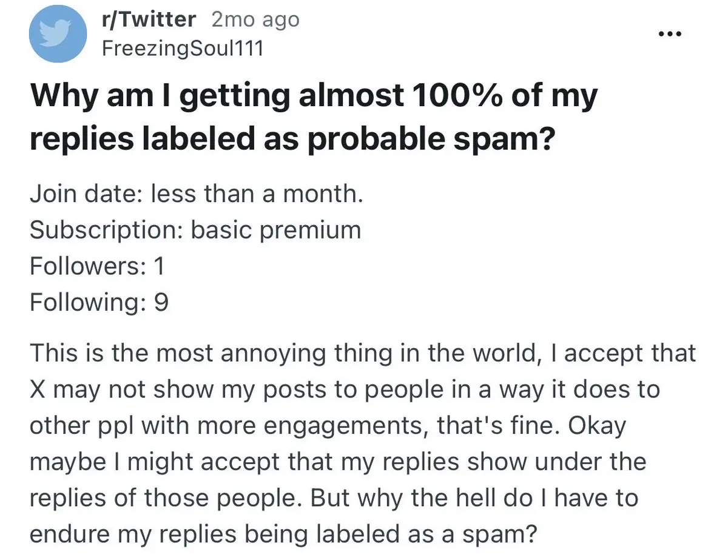Visit the FreezingSoul111 user profile

(x=182, y=48)
